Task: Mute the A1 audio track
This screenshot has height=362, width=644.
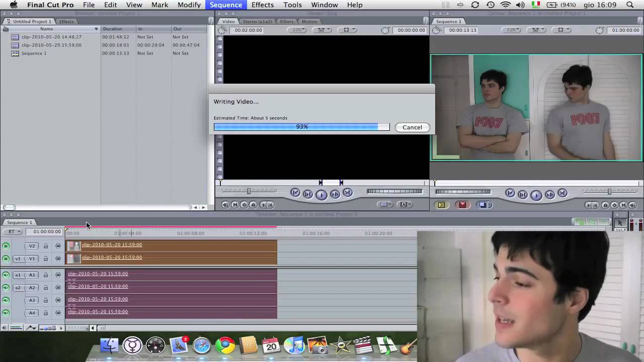Action: click(x=6, y=275)
